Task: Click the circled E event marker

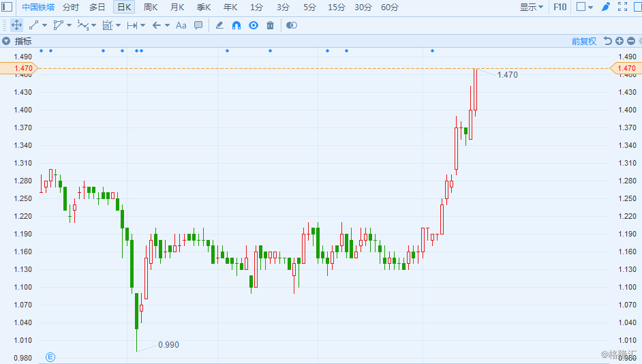Action: 50,357
